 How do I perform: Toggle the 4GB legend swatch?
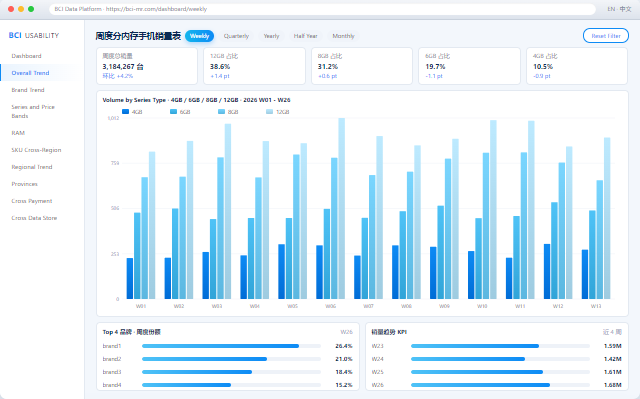coord(125,111)
